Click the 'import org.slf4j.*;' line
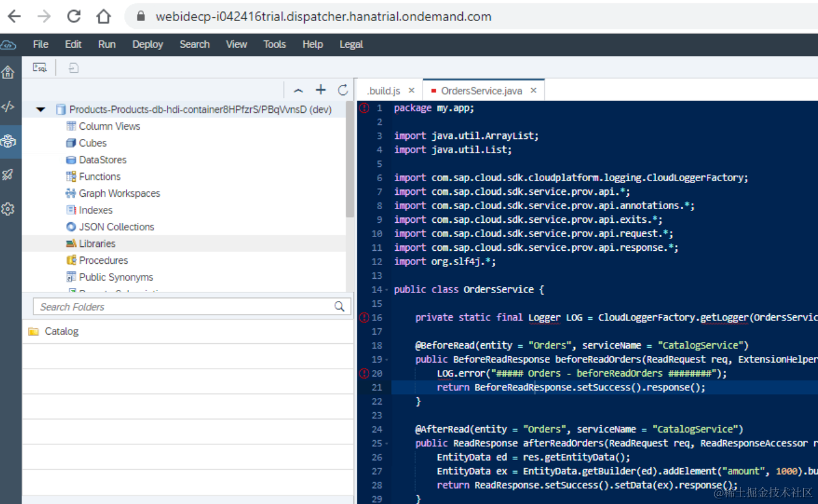The image size is (818, 504). (445, 261)
